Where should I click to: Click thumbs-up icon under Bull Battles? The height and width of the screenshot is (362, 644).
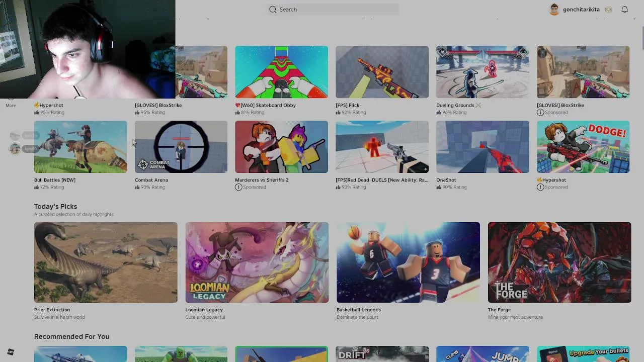click(37, 187)
